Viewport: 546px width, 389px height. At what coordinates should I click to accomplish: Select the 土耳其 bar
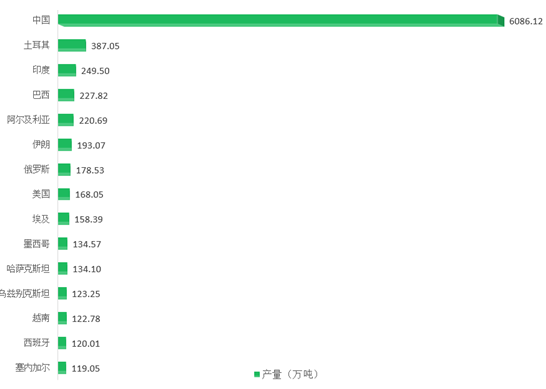(72, 45)
